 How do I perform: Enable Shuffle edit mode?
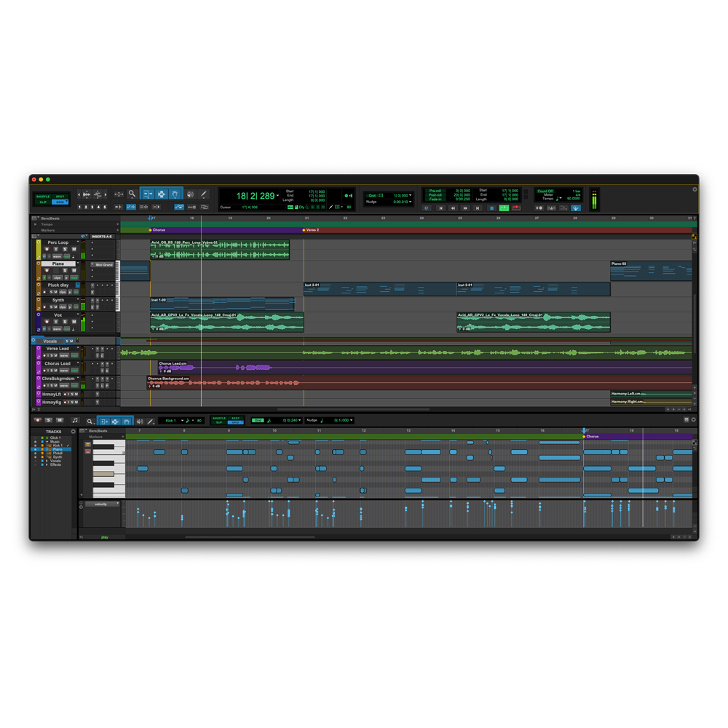coord(43,197)
